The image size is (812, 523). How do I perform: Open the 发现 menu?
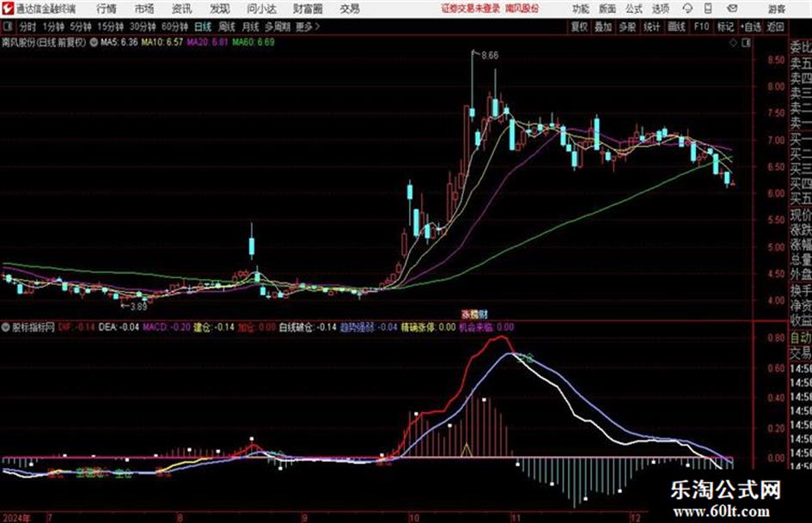pyautogui.click(x=220, y=9)
